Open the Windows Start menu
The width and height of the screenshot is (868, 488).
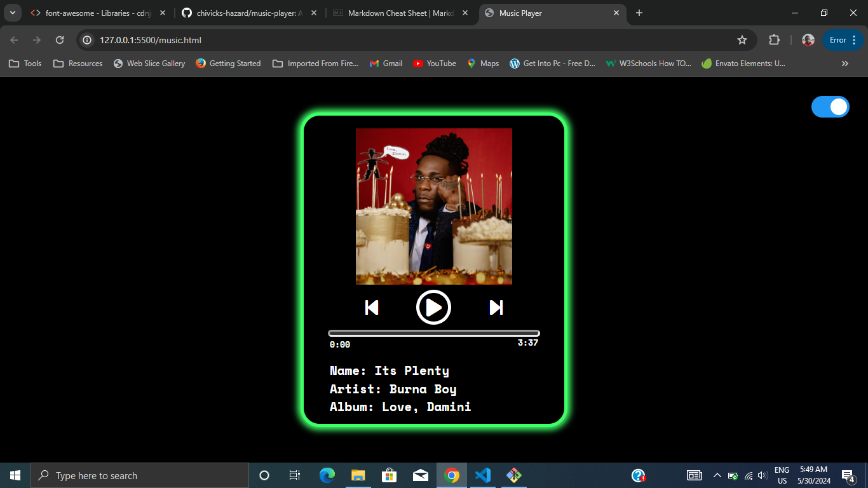[15, 475]
